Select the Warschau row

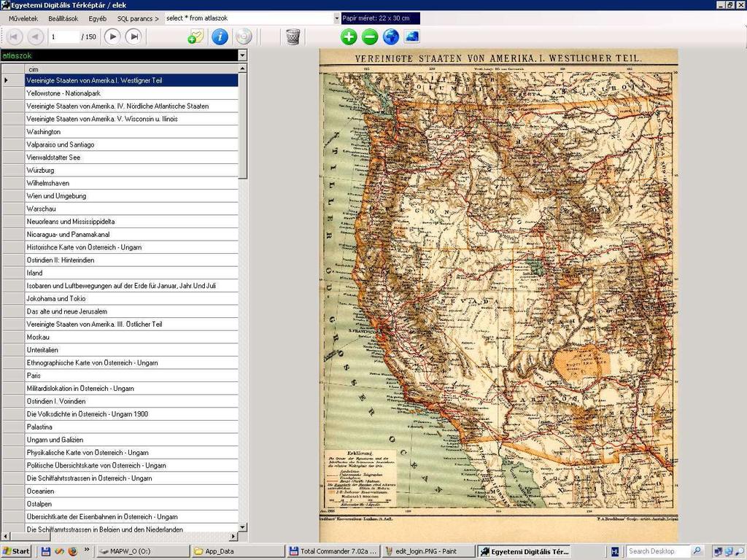click(x=131, y=209)
